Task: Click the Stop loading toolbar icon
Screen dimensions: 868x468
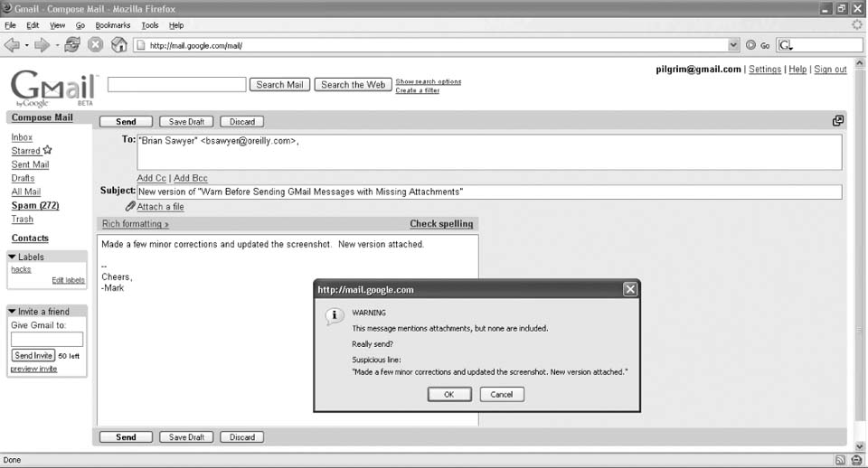Action: (x=95, y=44)
